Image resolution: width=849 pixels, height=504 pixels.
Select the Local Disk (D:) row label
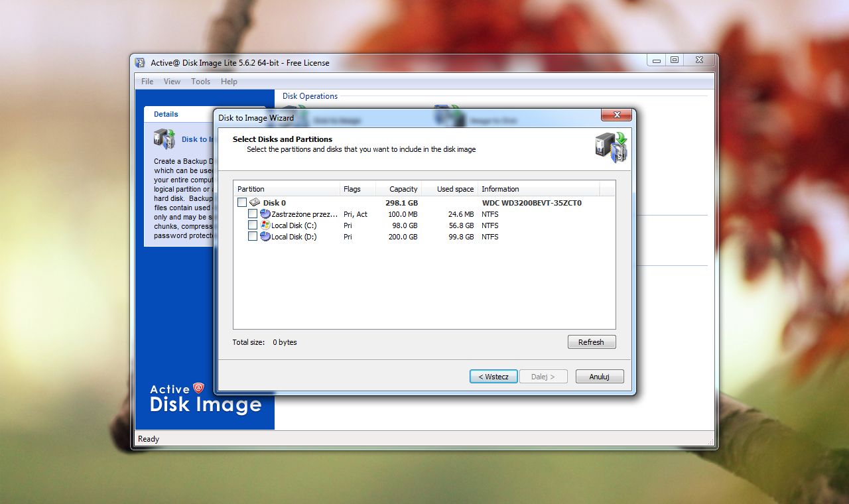294,237
